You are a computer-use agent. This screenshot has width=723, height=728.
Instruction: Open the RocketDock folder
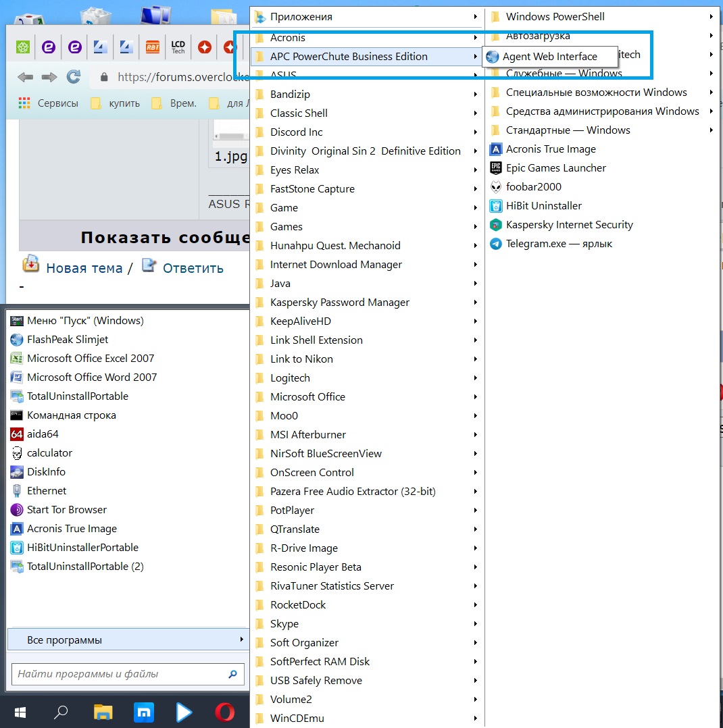tap(367, 605)
